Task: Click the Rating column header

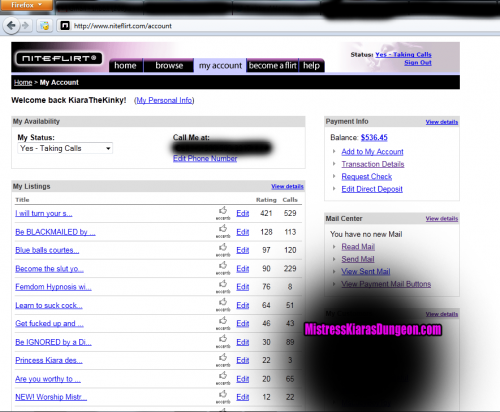Action: 266,200
